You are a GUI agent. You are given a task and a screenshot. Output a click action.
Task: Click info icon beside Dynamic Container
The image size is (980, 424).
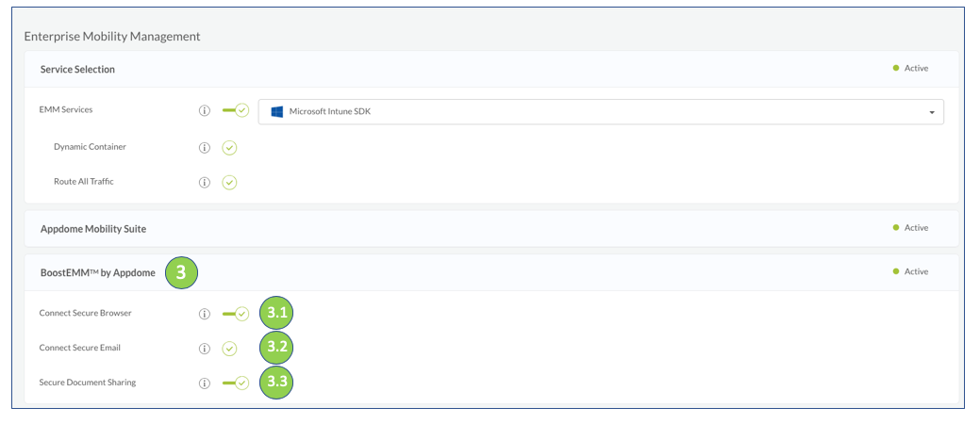click(x=205, y=148)
